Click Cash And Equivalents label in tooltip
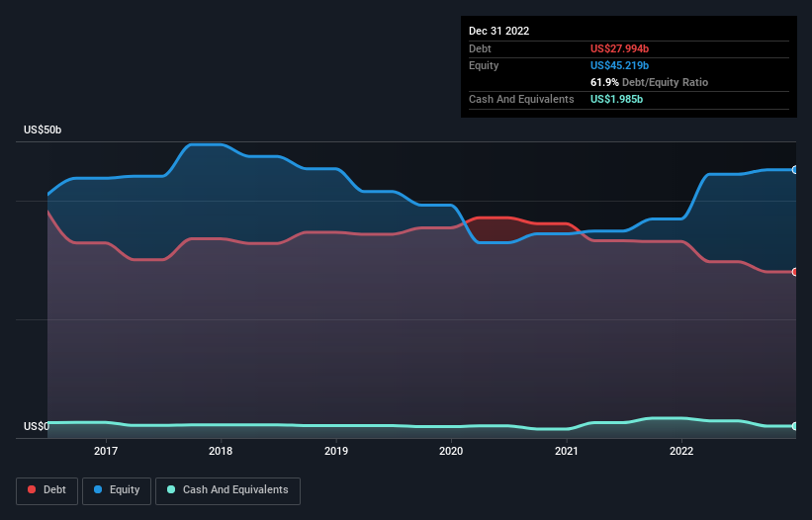Screen dimensions: 812x520 (521, 99)
